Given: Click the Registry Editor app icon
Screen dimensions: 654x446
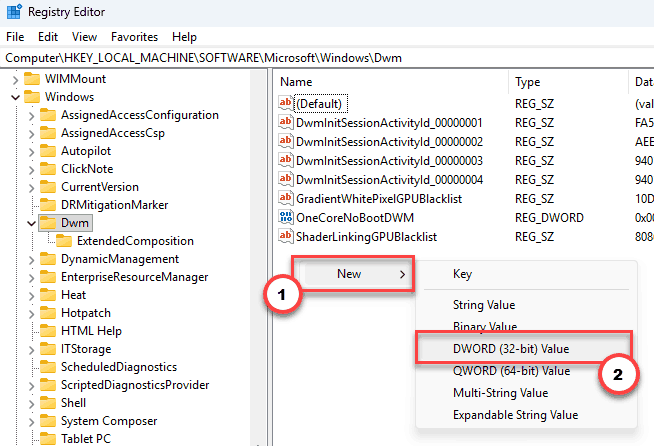Looking at the screenshot, I should [x=14, y=12].
